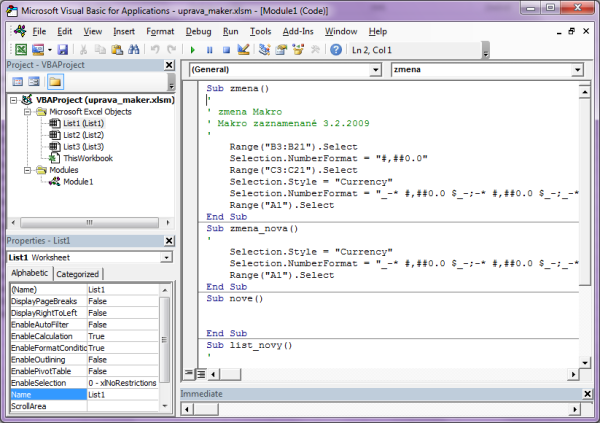Click the EnableSelection property value
This screenshot has height=423, width=600.
click(122, 383)
